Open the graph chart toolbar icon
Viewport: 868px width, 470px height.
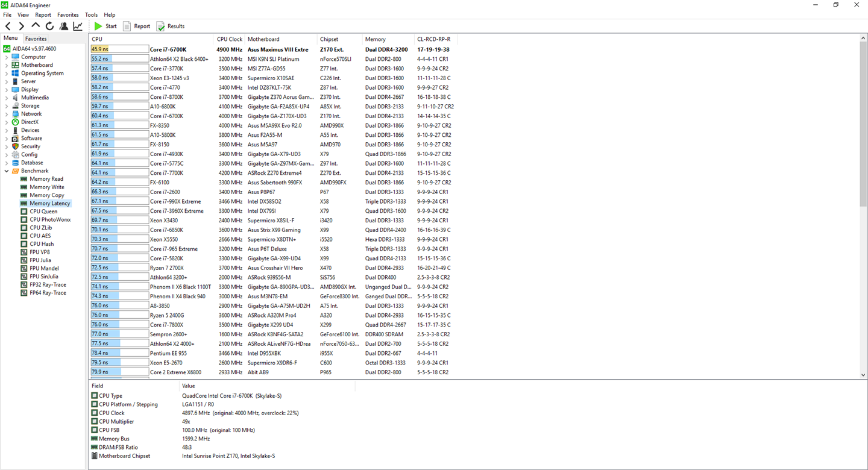(x=78, y=26)
